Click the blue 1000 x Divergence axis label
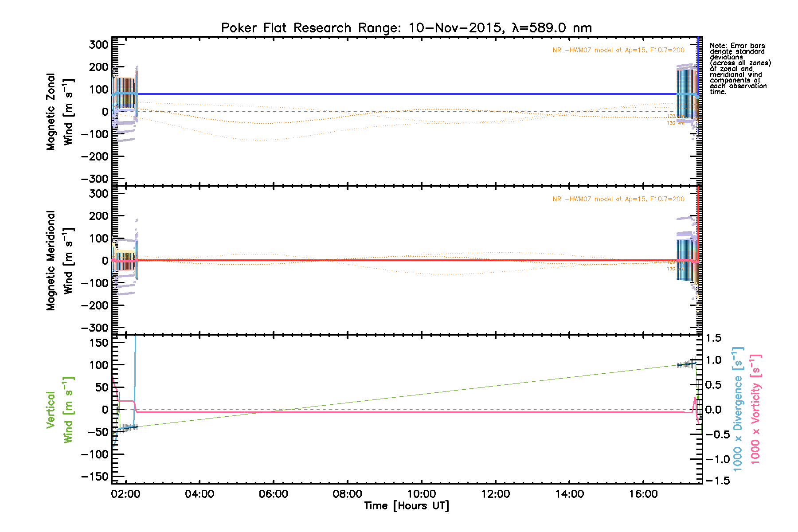798x532 pixels. pos(738,409)
